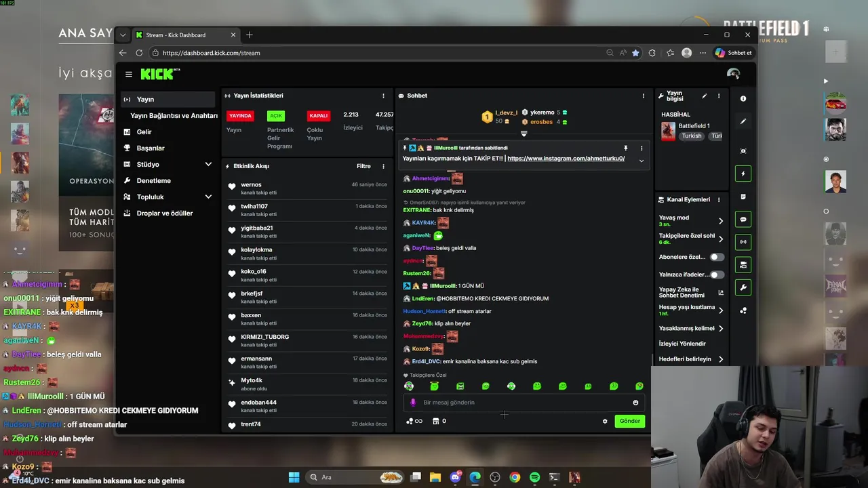
Task: Open Yavaş mod settings arrow
Action: (720, 221)
